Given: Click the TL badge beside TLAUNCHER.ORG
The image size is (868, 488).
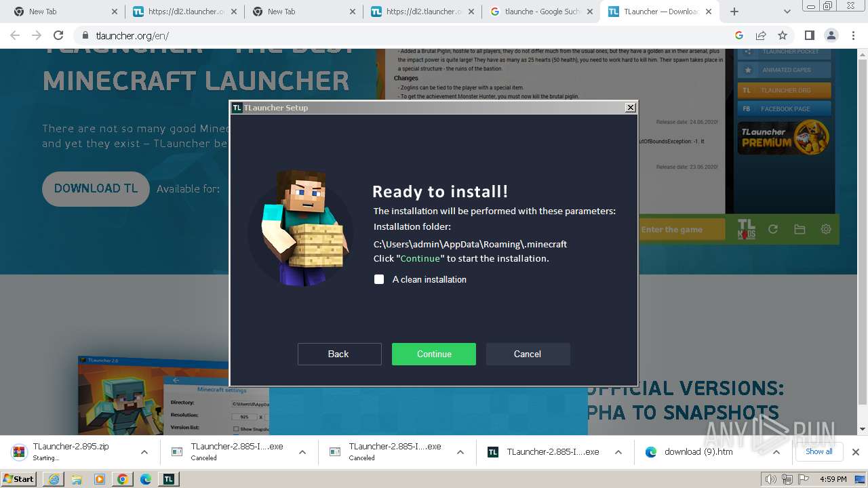Looking at the screenshot, I should click(747, 90).
